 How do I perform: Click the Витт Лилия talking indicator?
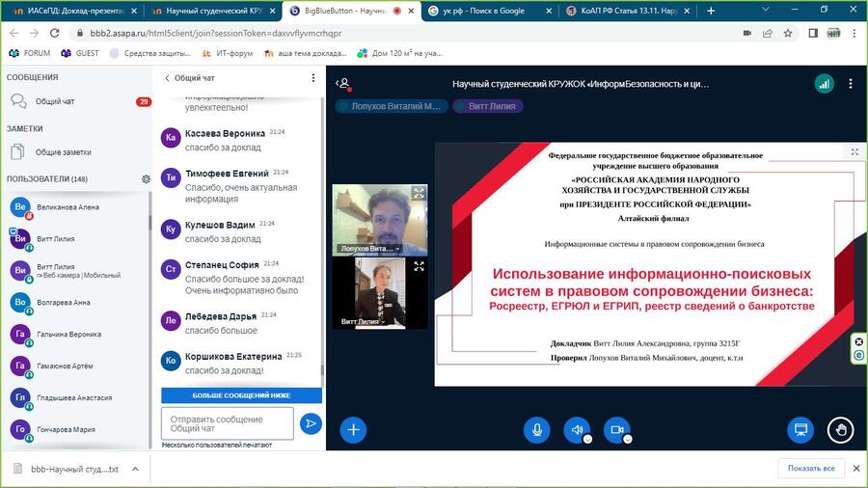click(487, 106)
